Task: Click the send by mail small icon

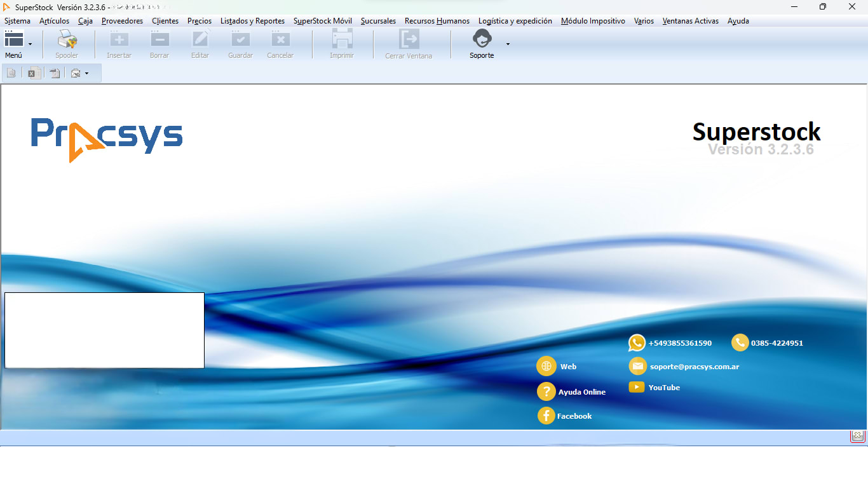Action: pyautogui.click(x=76, y=73)
